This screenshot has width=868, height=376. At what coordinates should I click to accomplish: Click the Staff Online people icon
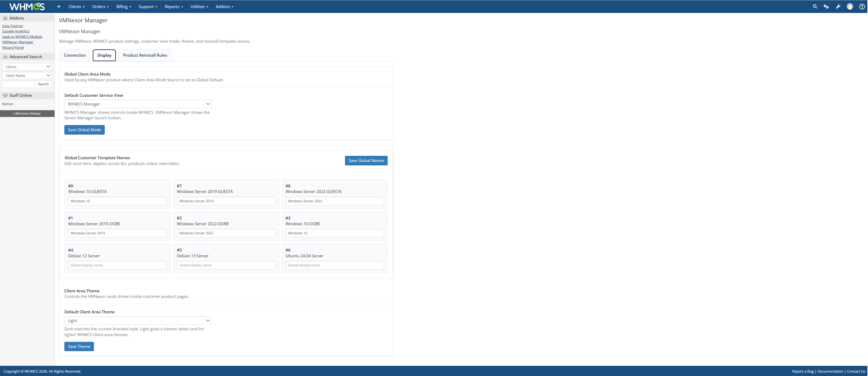click(5, 95)
